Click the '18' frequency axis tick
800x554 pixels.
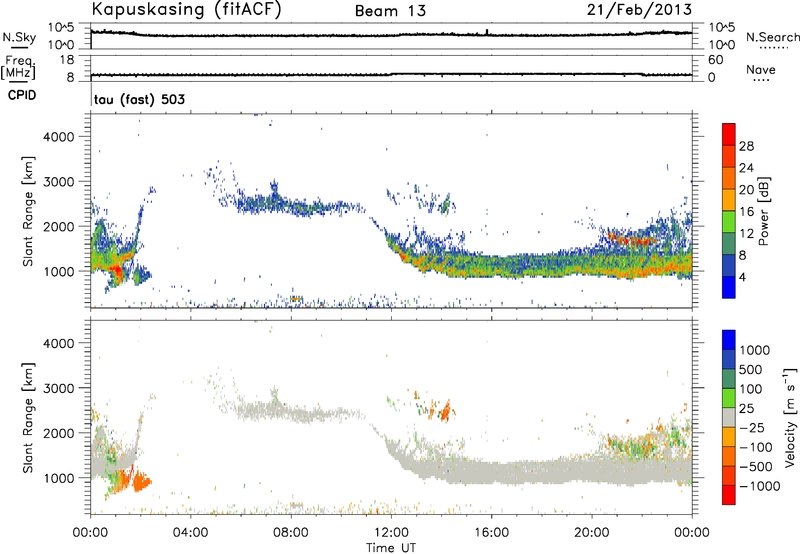tap(67, 60)
